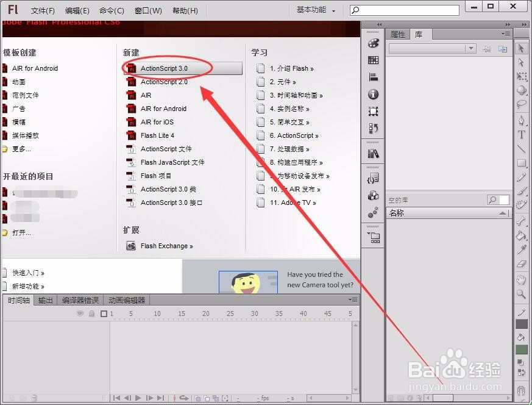
Task: Open the Color panel palette icon
Action: (373, 43)
